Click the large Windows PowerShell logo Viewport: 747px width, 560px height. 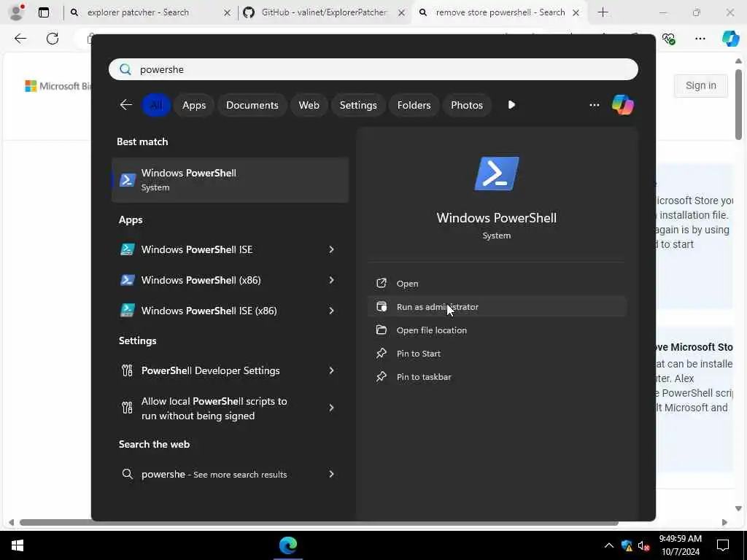click(496, 174)
